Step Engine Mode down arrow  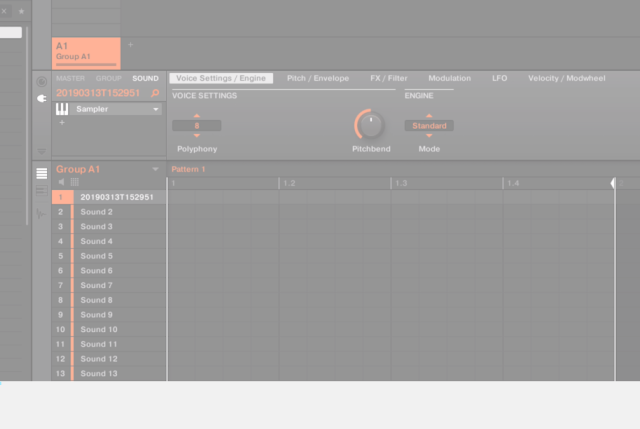click(429, 135)
